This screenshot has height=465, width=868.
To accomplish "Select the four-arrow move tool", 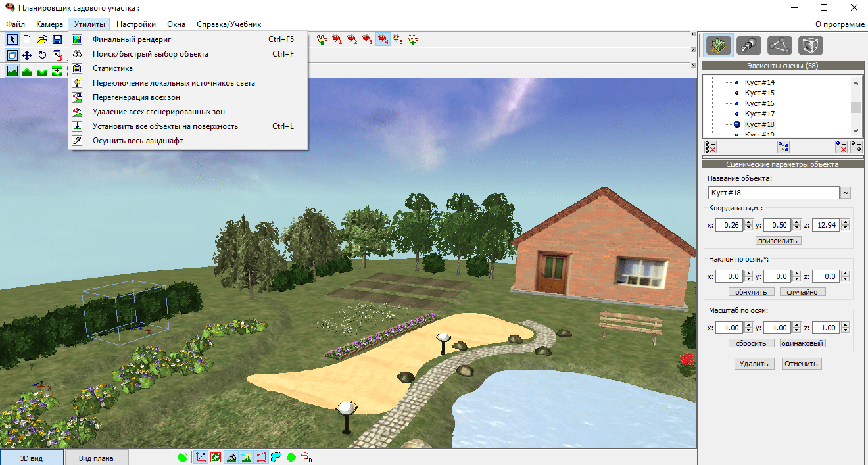I will [27, 55].
